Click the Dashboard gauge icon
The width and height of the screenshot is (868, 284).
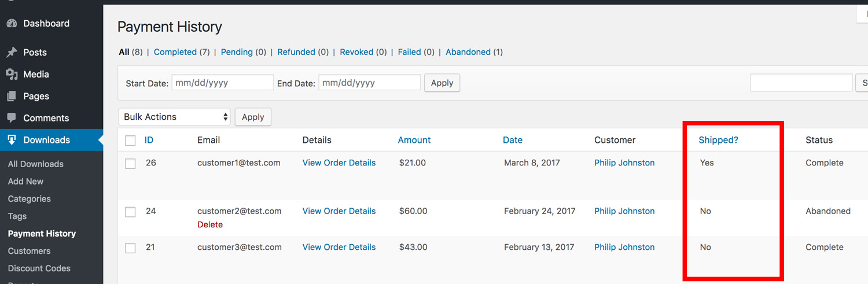pos(12,24)
